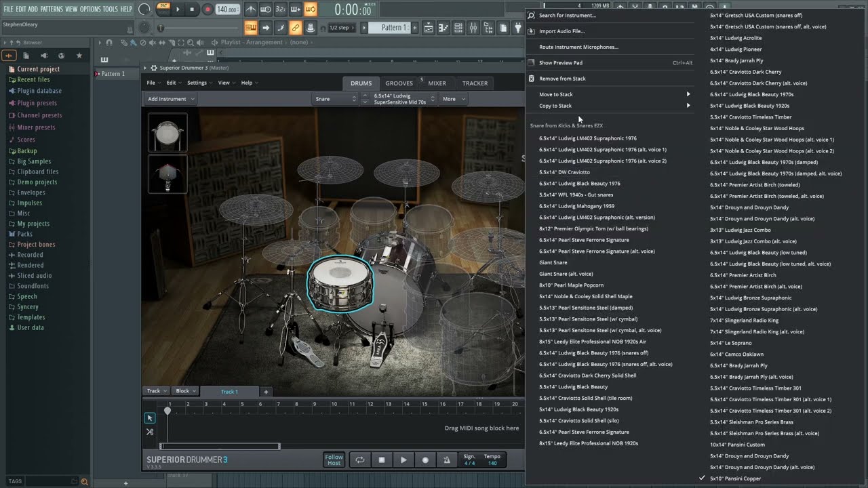868x488 pixels.
Task: Open the Add Instrument dropdown
Action: (x=171, y=99)
